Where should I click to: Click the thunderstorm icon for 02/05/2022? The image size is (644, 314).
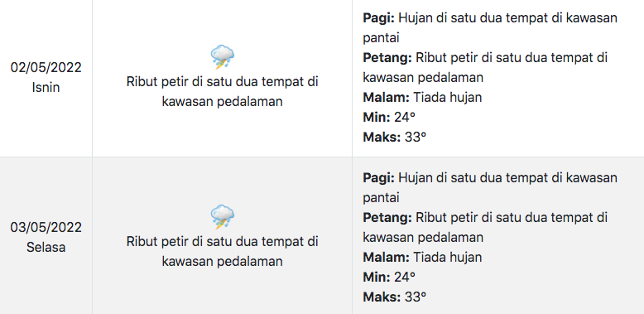coord(222,57)
